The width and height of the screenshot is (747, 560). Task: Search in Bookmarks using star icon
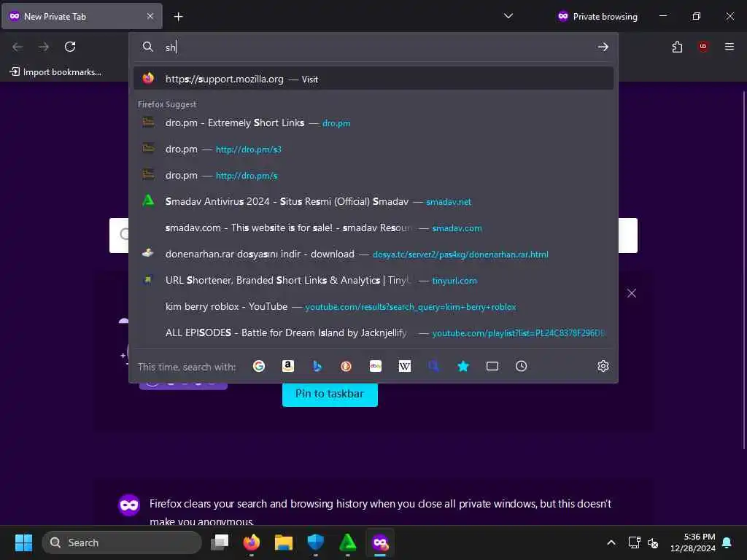463,366
